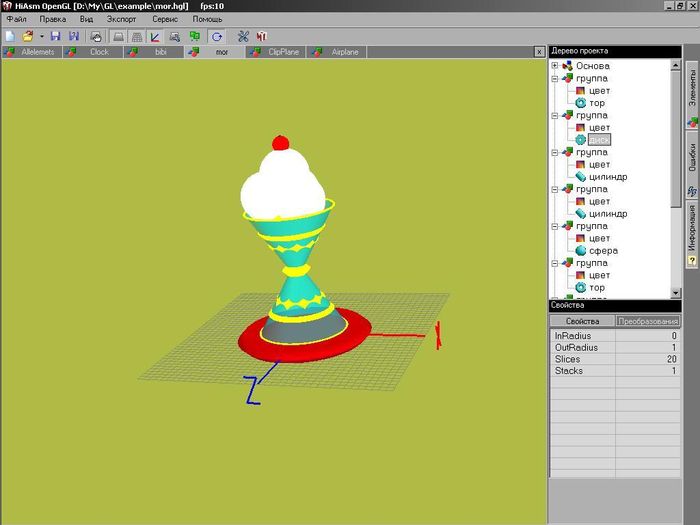Close the current document tab with x

click(539, 52)
